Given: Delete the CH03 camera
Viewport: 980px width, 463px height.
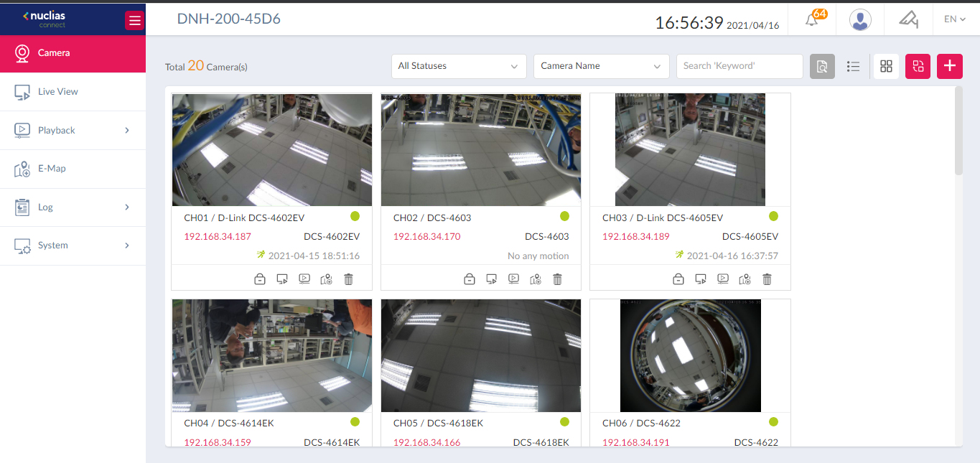Looking at the screenshot, I should (x=767, y=279).
